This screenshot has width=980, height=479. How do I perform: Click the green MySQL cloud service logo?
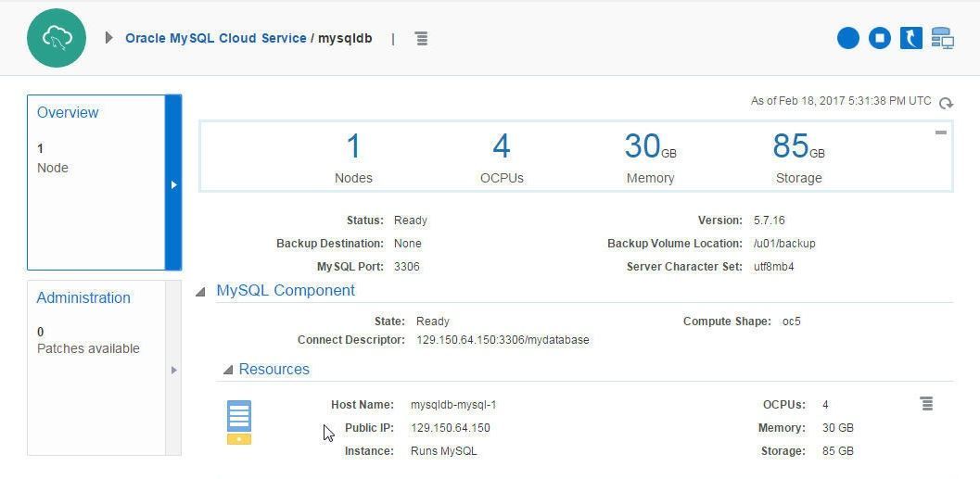point(57,38)
